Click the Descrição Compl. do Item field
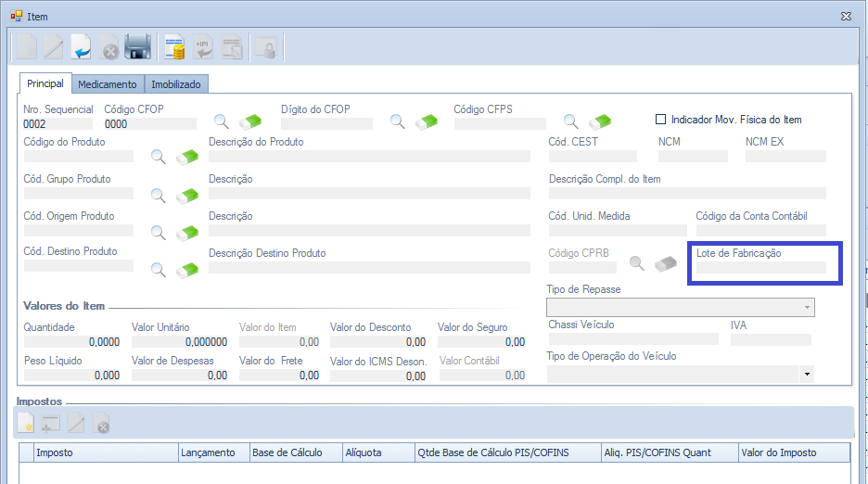 (687, 193)
